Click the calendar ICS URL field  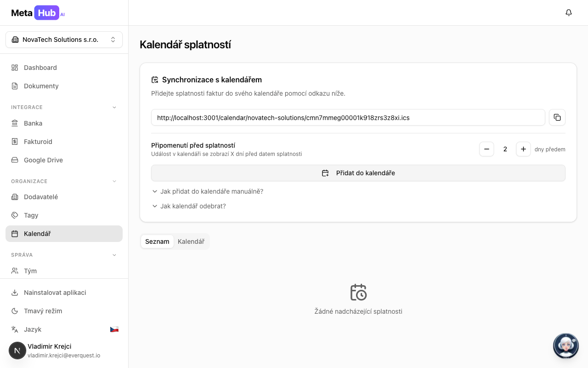pyautogui.click(x=348, y=117)
